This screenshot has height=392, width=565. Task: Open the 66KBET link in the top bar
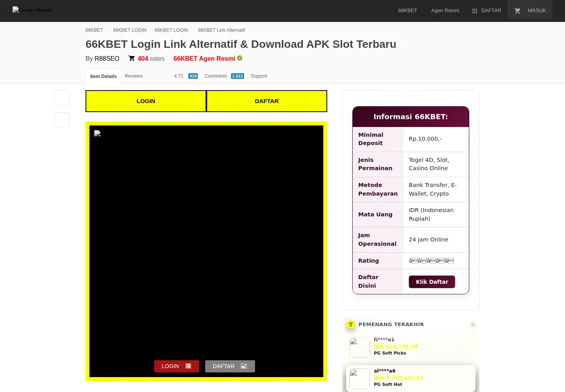[408, 11]
